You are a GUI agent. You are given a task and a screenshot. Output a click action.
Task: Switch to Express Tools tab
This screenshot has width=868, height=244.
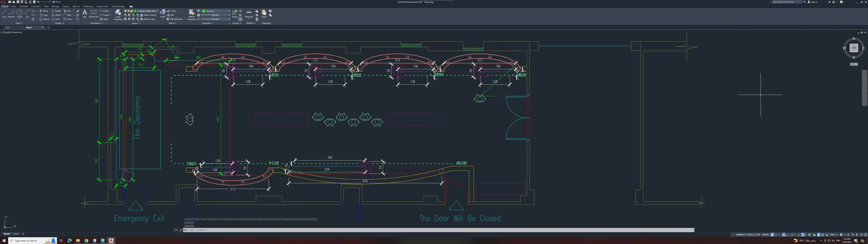coord(102,6)
